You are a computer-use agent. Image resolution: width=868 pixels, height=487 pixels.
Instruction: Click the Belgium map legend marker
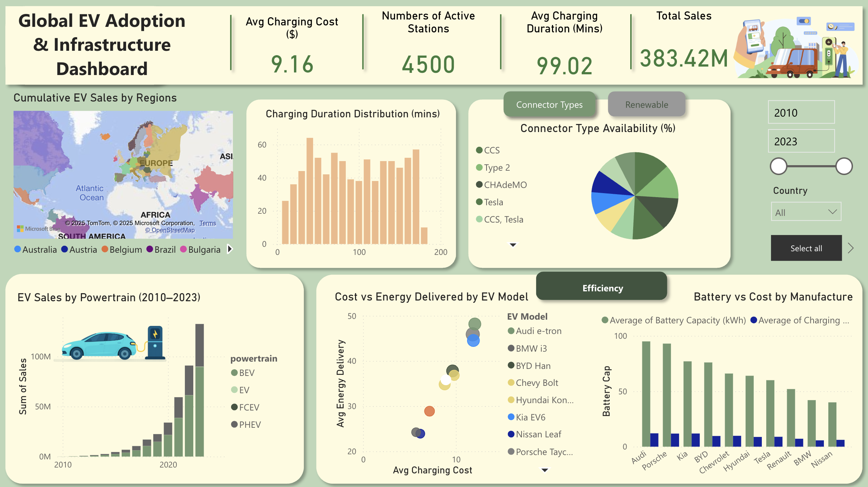[x=105, y=249]
